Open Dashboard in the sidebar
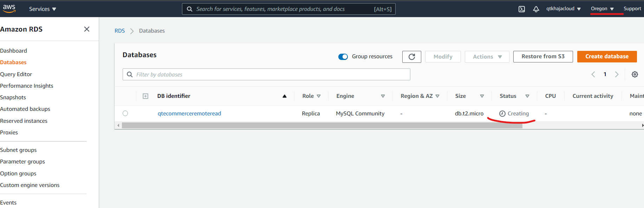This screenshot has height=208, width=644. point(13,51)
